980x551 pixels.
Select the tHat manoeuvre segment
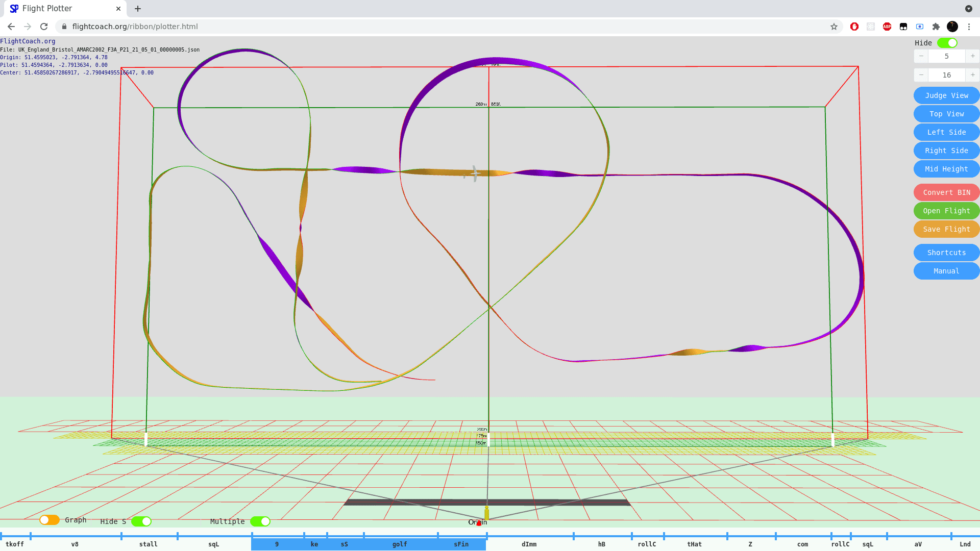tap(695, 544)
